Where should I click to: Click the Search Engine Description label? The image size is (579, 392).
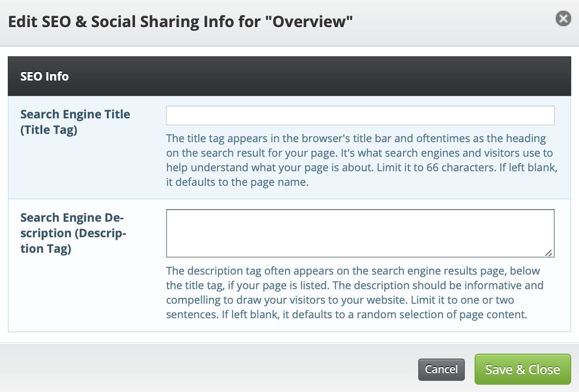pos(73,233)
